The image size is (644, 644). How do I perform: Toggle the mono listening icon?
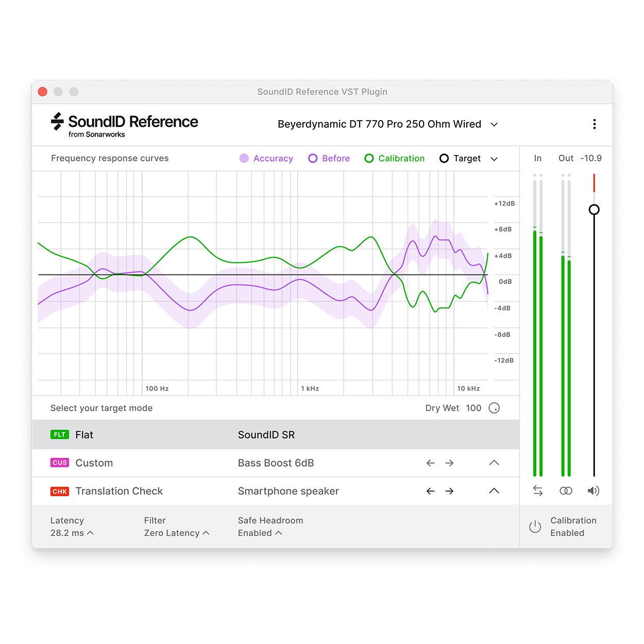(566, 491)
